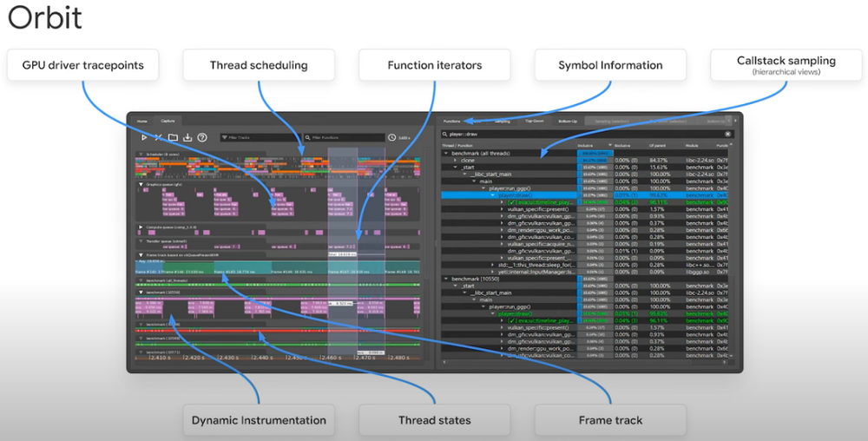The height and width of the screenshot is (441, 868).
Task: Click the magnifier icon in Filter Functions
Action: (x=308, y=137)
